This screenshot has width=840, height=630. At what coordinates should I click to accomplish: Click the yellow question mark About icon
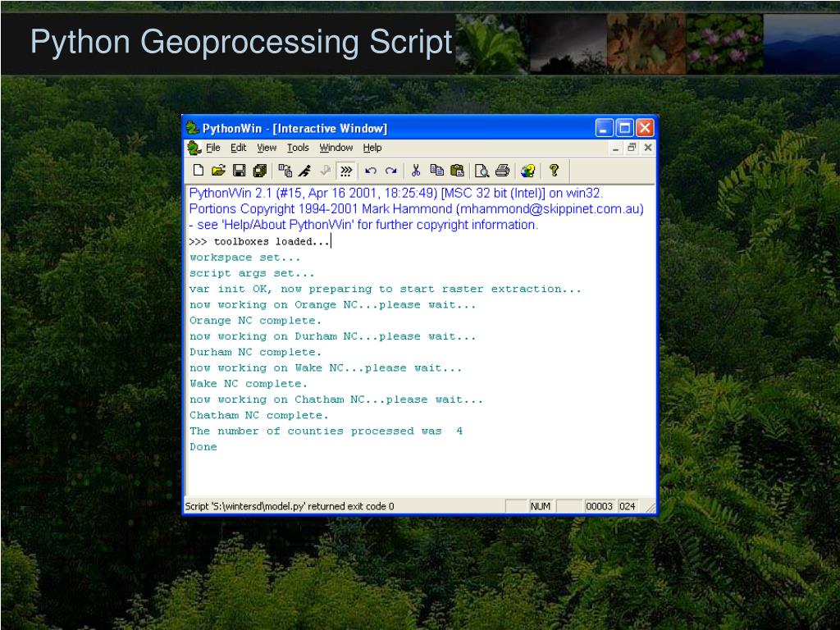coord(554,171)
